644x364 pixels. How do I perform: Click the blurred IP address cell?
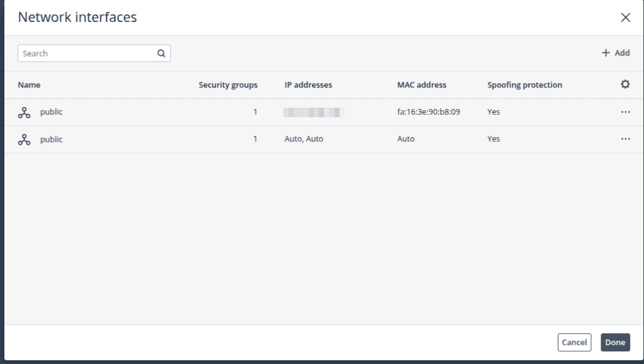[314, 112]
